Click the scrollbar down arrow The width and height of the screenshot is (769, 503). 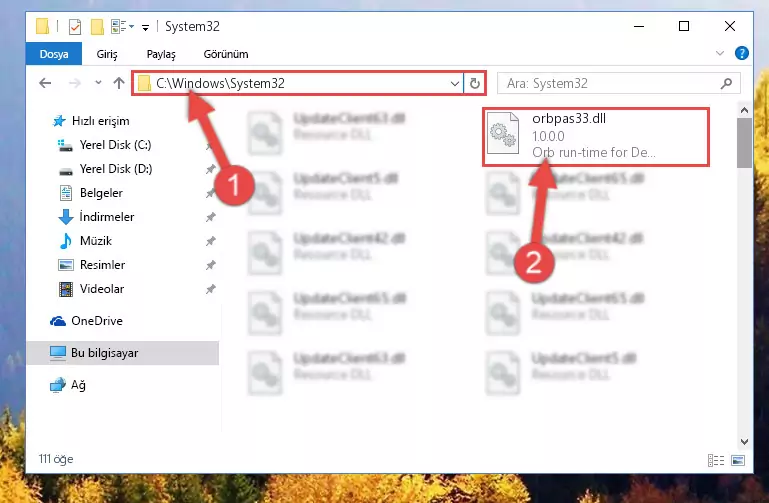(744, 442)
